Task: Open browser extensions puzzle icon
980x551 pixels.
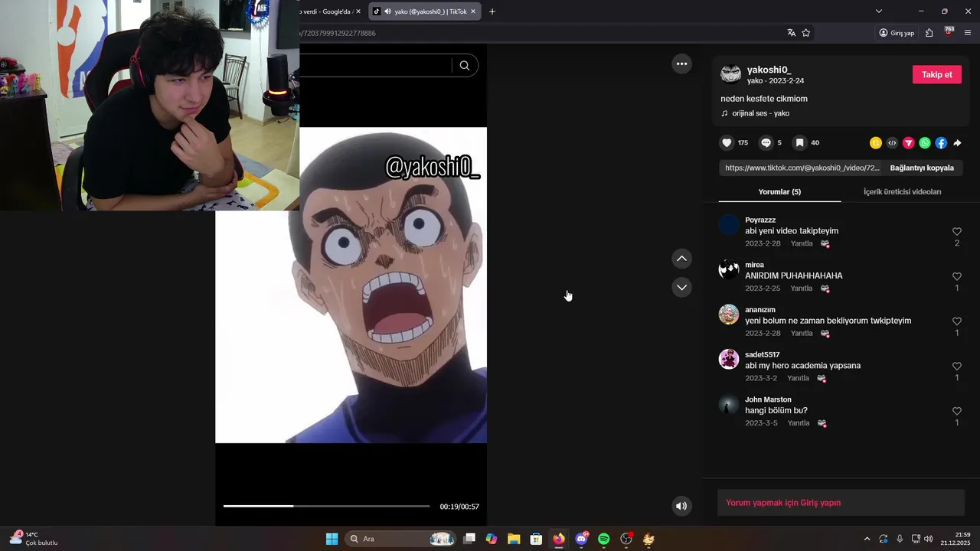Action: [x=929, y=33]
